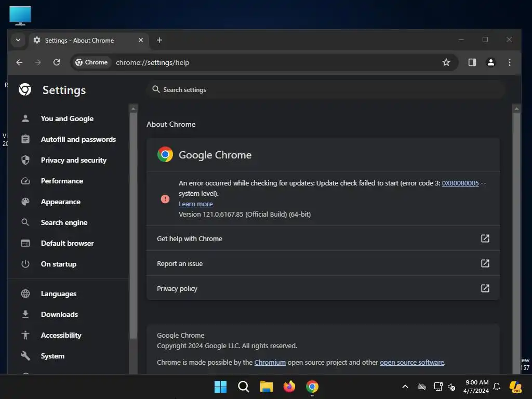Screen dimensions: 532x399
Task: Toggle the side panel icon
Action: (x=472, y=62)
